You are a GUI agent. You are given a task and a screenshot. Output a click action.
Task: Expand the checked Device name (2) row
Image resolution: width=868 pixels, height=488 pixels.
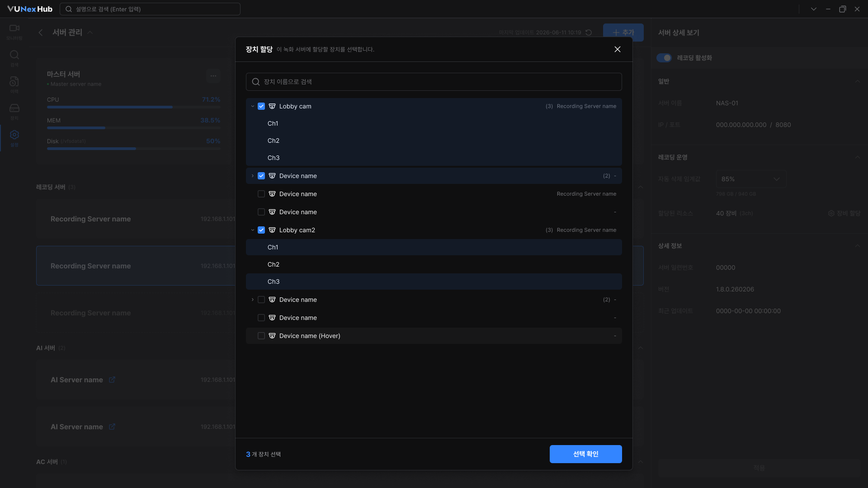click(x=253, y=176)
